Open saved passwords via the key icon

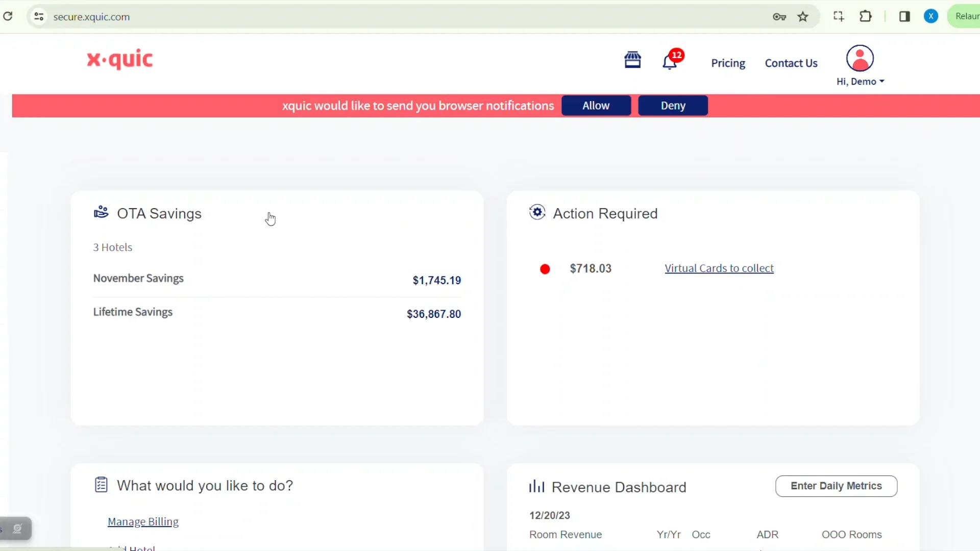(779, 16)
